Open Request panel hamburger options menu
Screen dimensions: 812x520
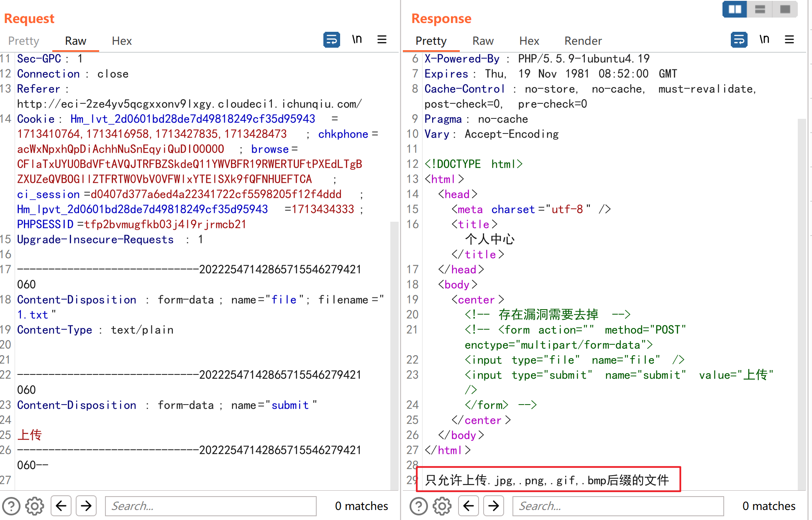382,40
